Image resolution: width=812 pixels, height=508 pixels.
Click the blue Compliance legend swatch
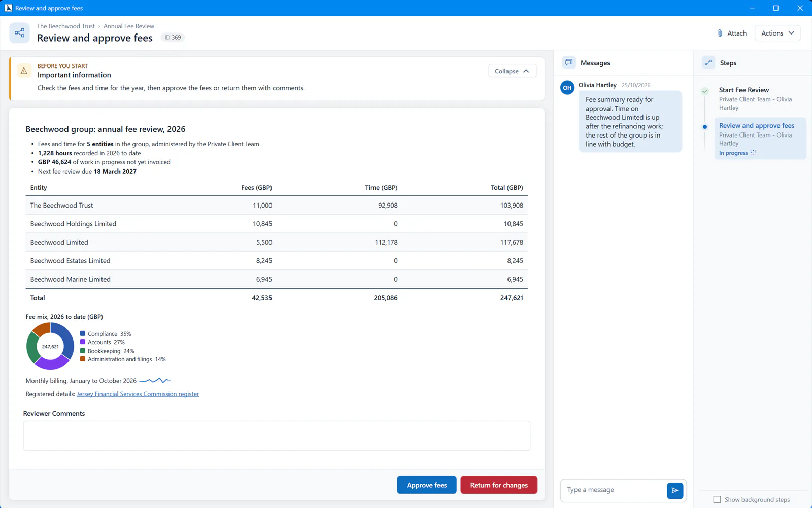click(83, 333)
